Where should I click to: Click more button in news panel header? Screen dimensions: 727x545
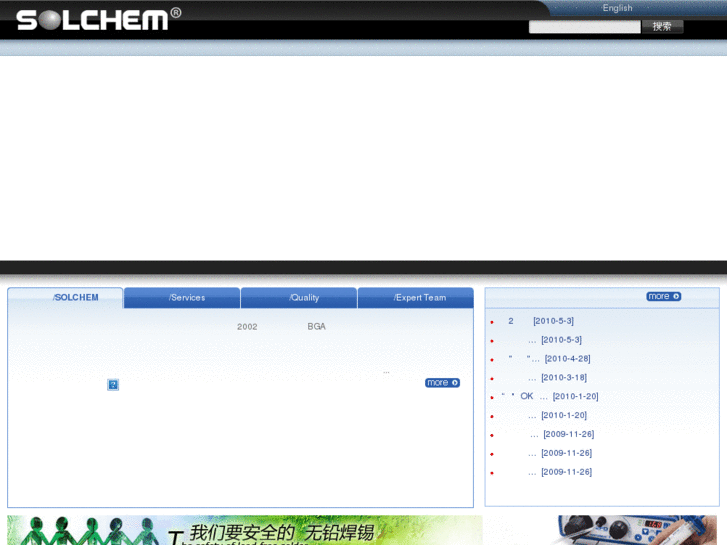(x=663, y=296)
